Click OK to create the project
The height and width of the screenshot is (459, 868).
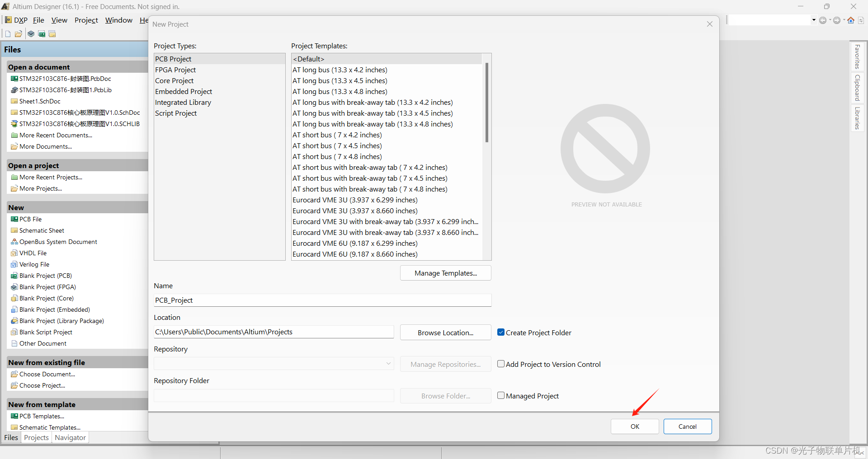coord(635,426)
